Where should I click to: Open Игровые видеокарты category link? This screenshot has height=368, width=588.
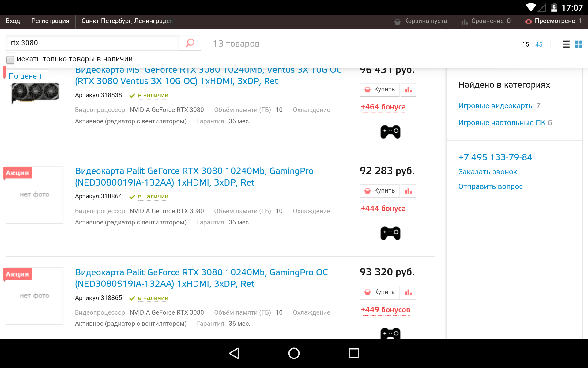click(x=496, y=106)
